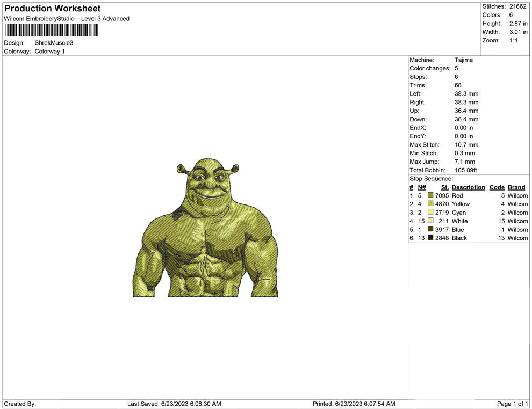Click the Wilcom EmbroideryStudio subtitle text
This screenshot has height=409, width=532.
click(67, 19)
